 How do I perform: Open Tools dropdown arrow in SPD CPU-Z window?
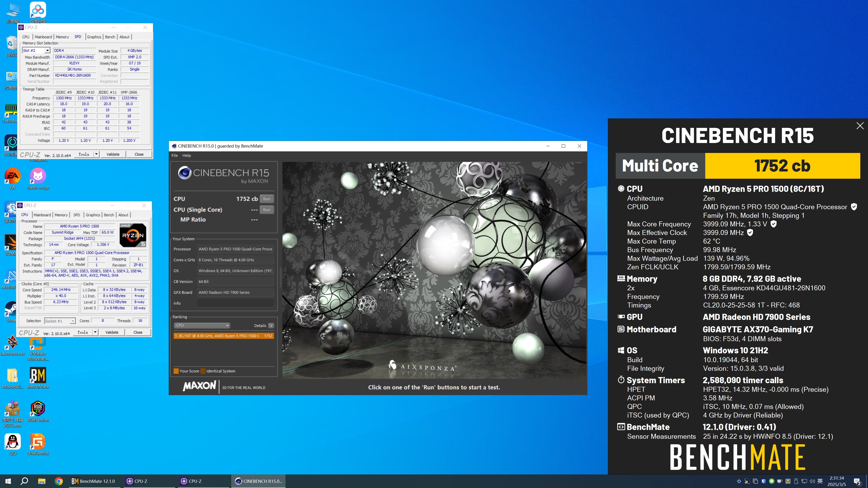(x=96, y=154)
